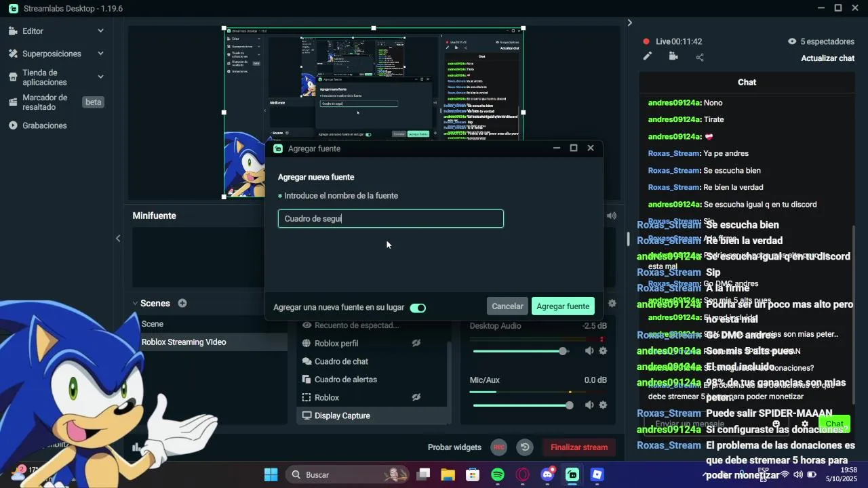The image size is (868, 488).
Task: Mute Mic/Aux speaker icon
Action: point(589,405)
